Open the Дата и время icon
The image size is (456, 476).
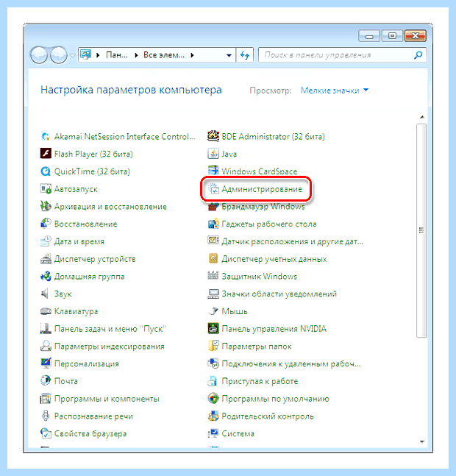[46, 241]
